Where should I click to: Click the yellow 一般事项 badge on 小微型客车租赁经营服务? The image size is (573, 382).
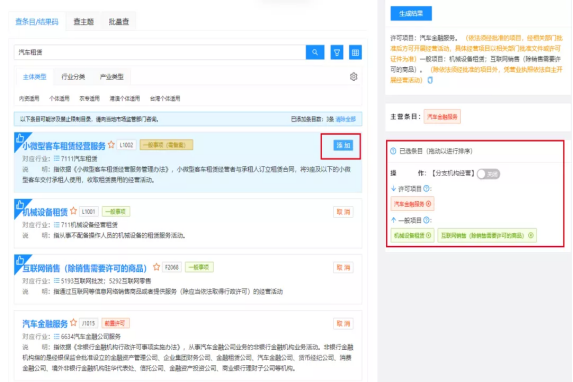point(166,145)
